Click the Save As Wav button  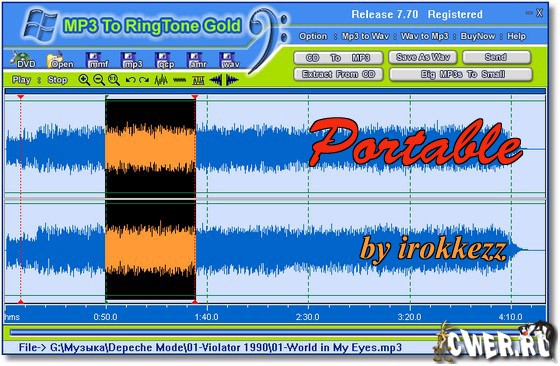coord(422,57)
